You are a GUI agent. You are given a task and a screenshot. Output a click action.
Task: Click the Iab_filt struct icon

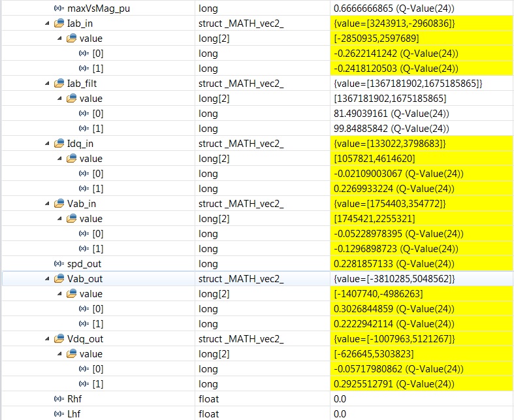pyautogui.click(x=59, y=83)
